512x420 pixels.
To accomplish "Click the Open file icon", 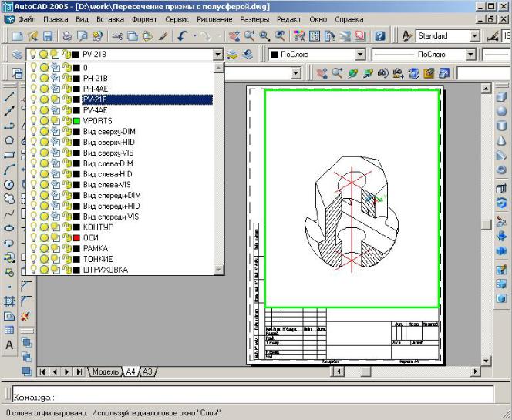I will pyautogui.click(x=32, y=35).
